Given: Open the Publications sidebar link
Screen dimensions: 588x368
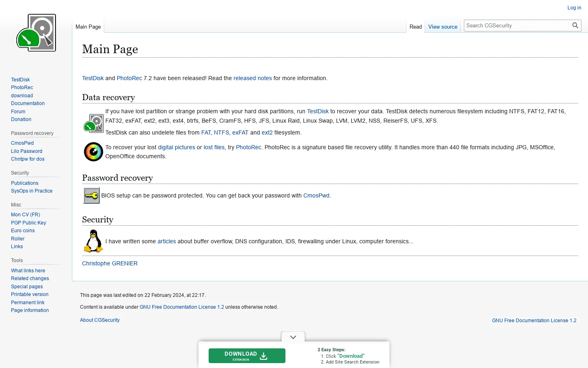Looking at the screenshot, I should pos(24,183).
